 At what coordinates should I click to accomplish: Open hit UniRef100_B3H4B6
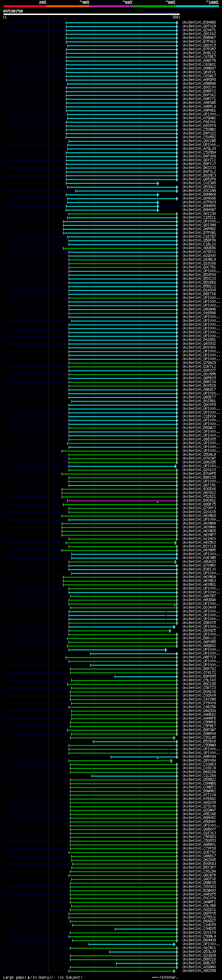point(199,23)
